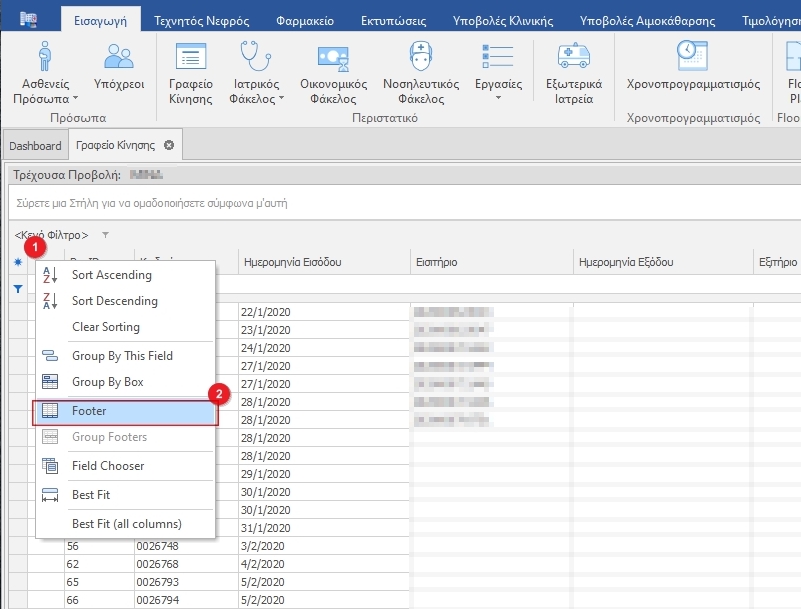
Task: Open Χρονοπρογραμματισμός clock icon
Action: pyautogui.click(x=692, y=55)
